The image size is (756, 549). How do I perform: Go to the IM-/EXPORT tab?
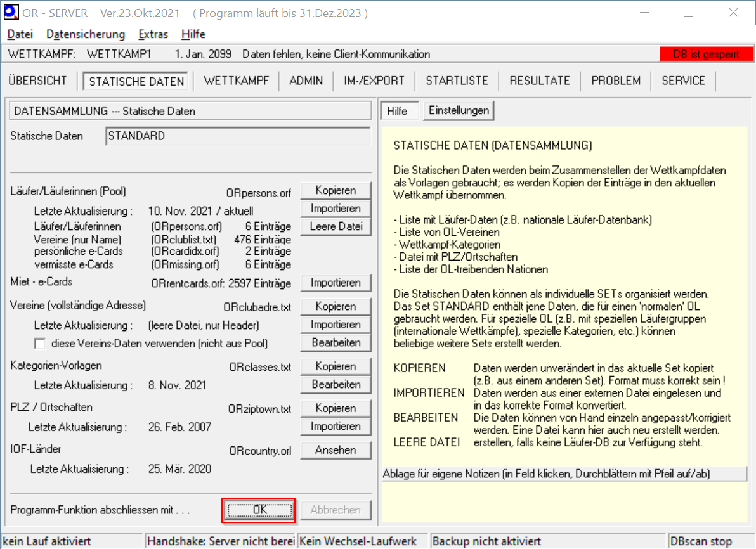pyautogui.click(x=374, y=81)
